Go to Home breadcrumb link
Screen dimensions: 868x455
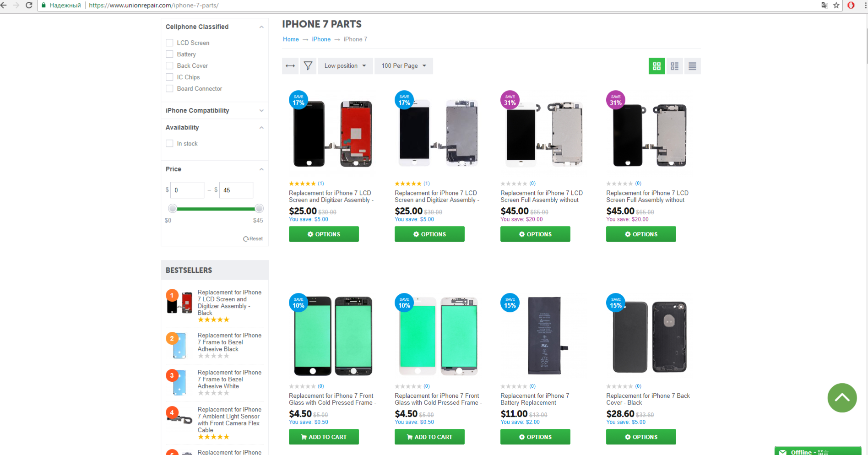pyautogui.click(x=291, y=39)
